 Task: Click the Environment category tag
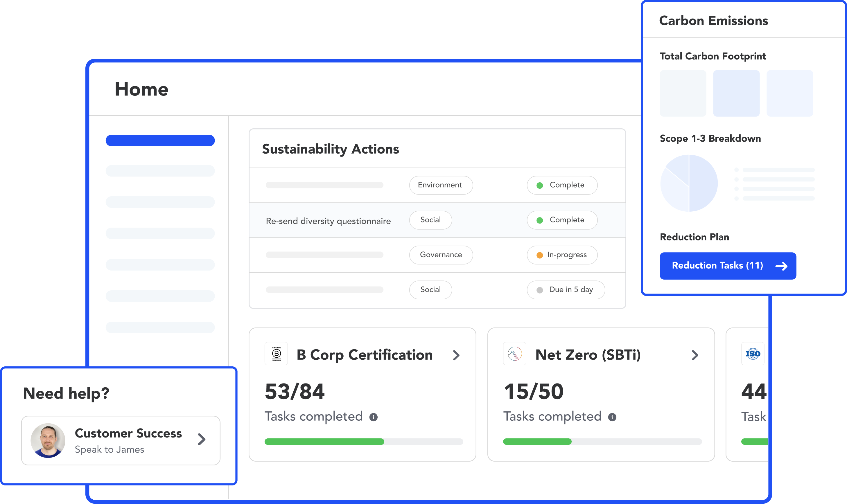441,185
